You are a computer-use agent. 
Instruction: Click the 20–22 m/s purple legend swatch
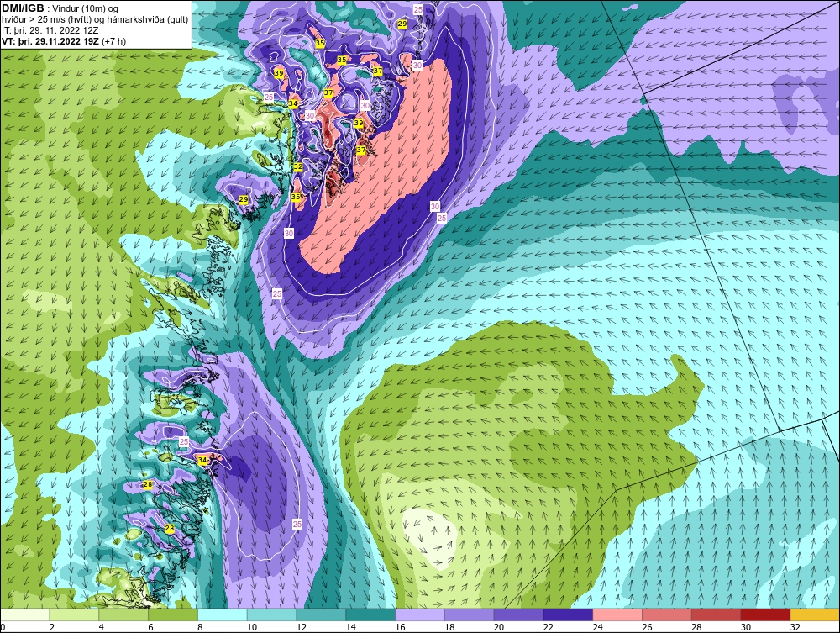[x=518, y=615]
